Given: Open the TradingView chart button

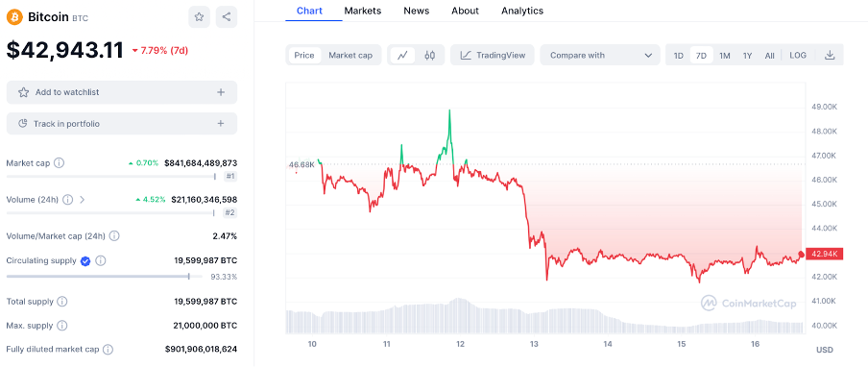Looking at the screenshot, I should [493, 55].
